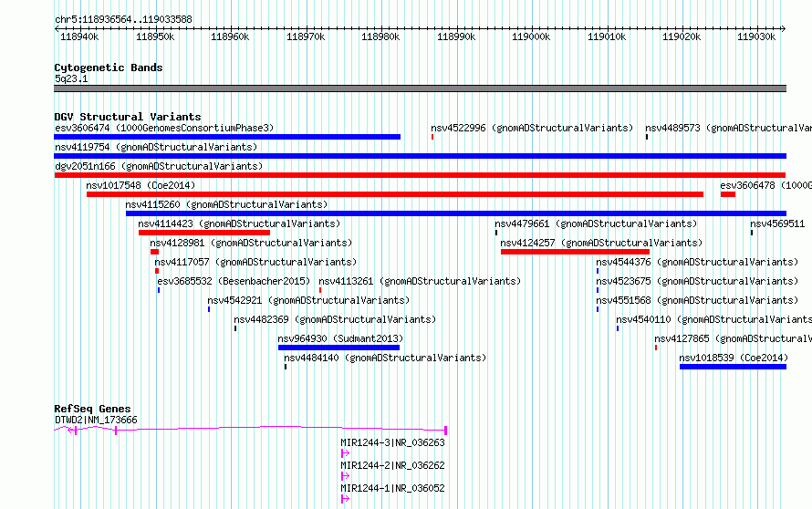Click the chr5:118936564..119033588 coordinate label

pos(123,19)
